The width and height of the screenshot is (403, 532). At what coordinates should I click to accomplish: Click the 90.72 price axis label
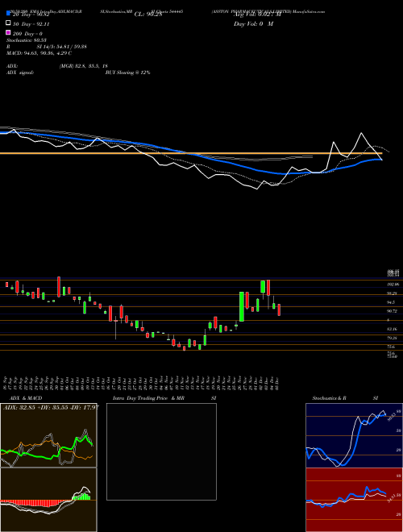(x=393, y=311)
